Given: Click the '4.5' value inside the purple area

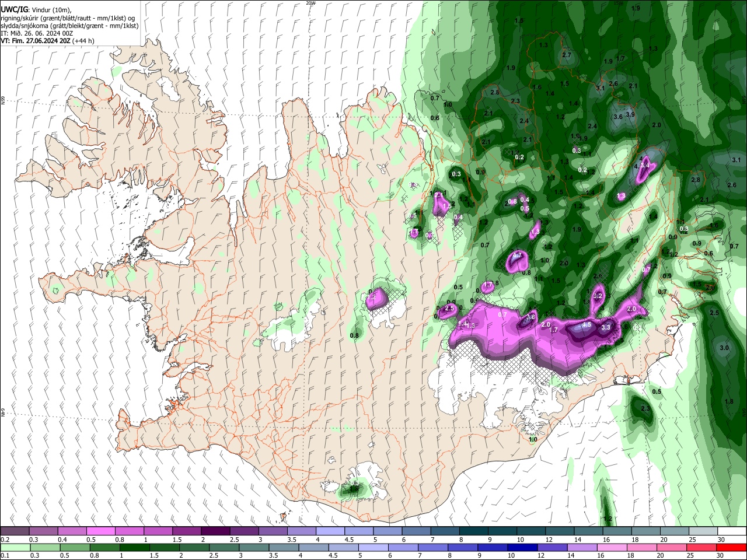Looking at the screenshot, I should pyautogui.click(x=587, y=325).
